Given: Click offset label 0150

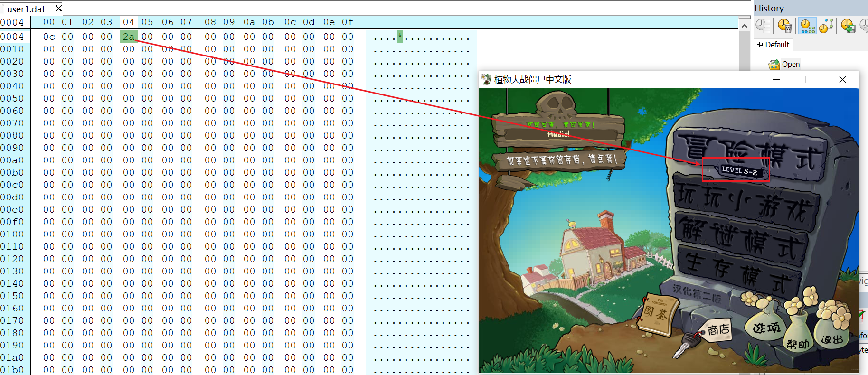Looking at the screenshot, I should click(x=12, y=296).
